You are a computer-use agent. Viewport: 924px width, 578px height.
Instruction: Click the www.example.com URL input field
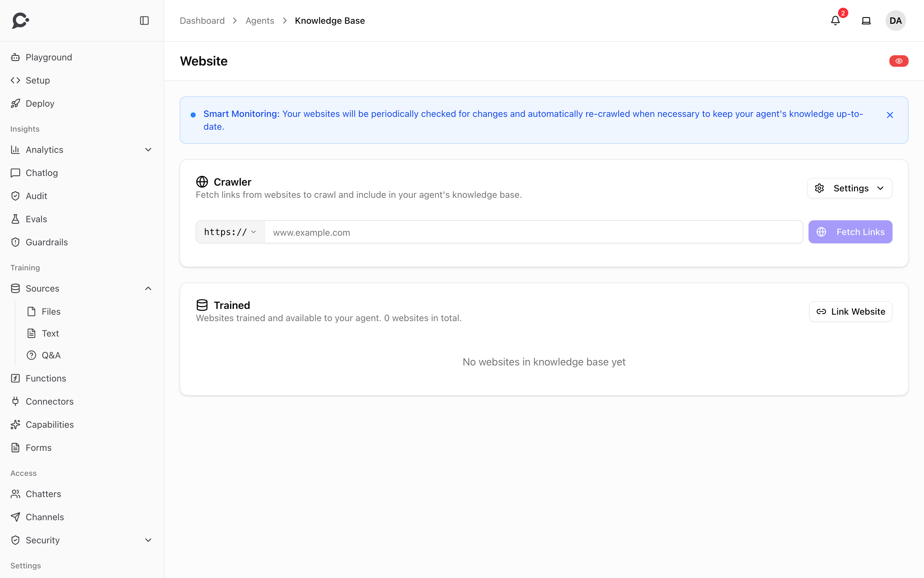(534, 232)
